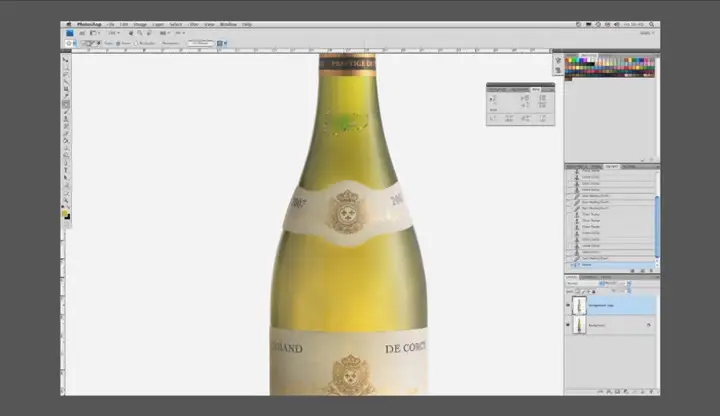The width and height of the screenshot is (720, 416).
Task: Select the Zoom tool in the toolbox
Action: click(66, 200)
